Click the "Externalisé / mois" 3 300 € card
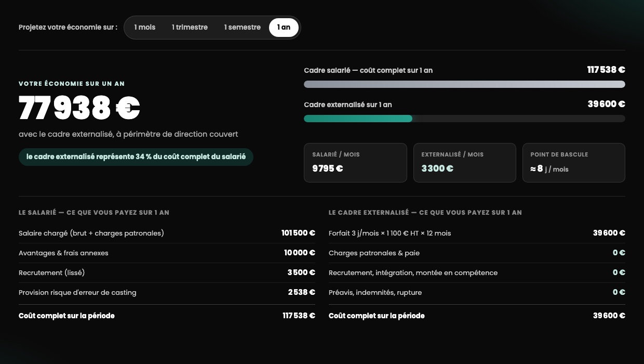This screenshot has width=644, height=364. pos(464,163)
